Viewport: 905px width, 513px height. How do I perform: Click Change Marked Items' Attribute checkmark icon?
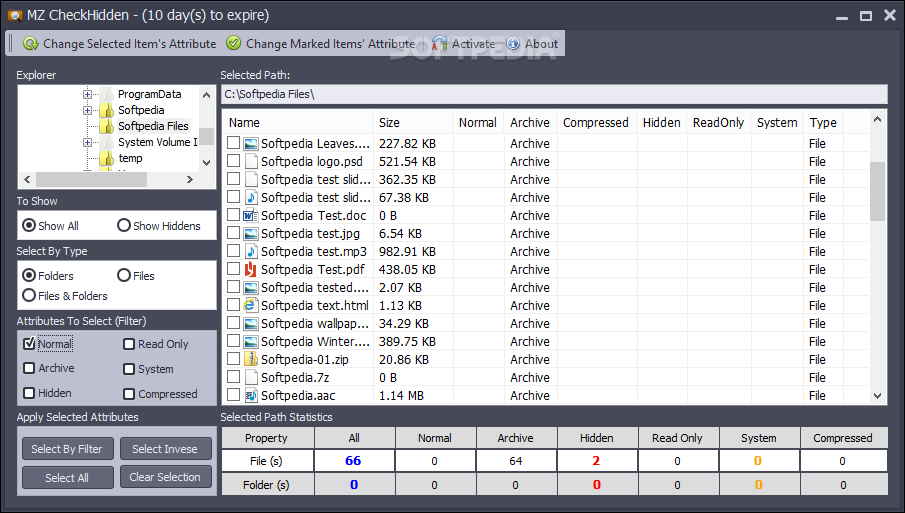(x=233, y=43)
